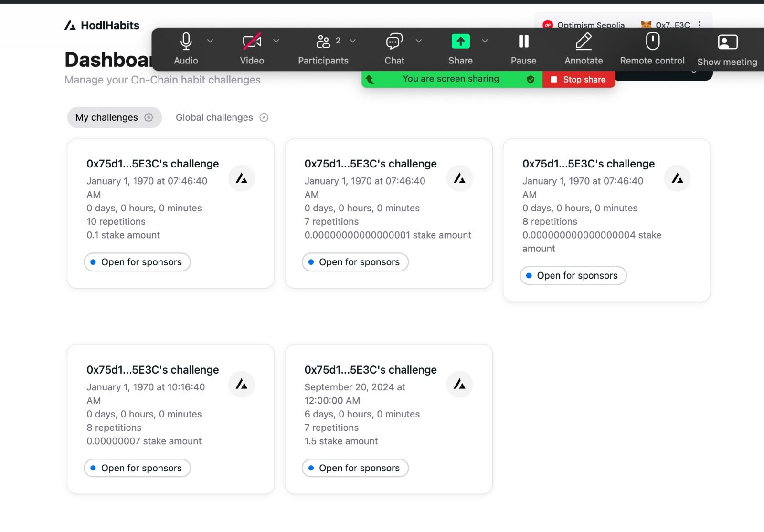Click '0.00000007 stake amount' text

[x=144, y=441]
